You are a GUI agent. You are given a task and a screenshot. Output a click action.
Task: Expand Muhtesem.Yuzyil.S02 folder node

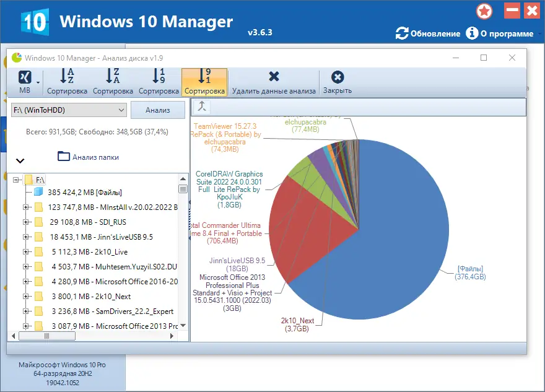coord(26,266)
